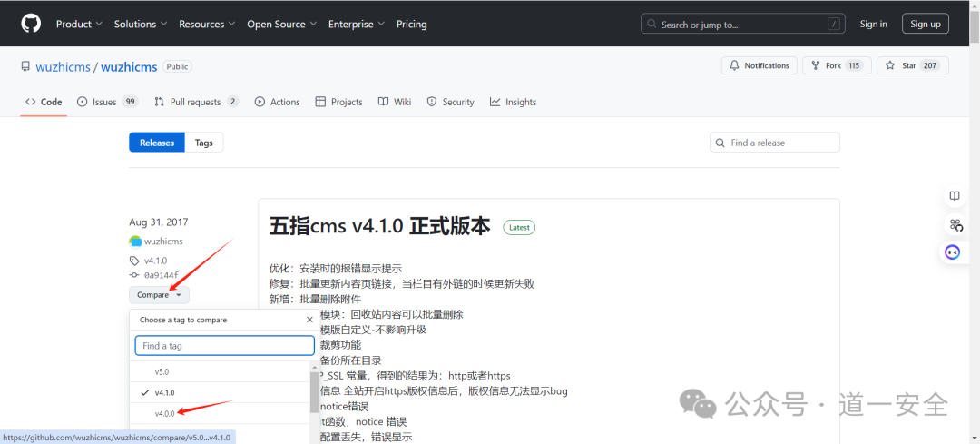The width and height of the screenshot is (980, 444).
Task: Click the GitHub logo icon
Action: pos(31,24)
